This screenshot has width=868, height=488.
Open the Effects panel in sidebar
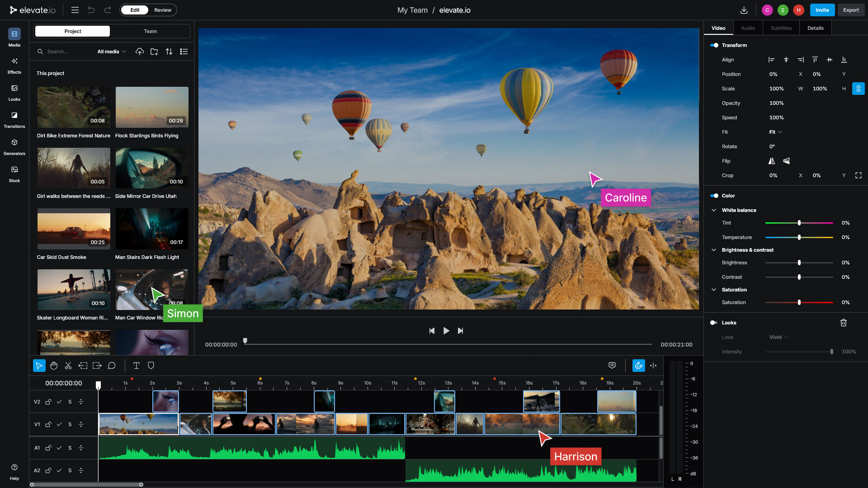pos(14,65)
